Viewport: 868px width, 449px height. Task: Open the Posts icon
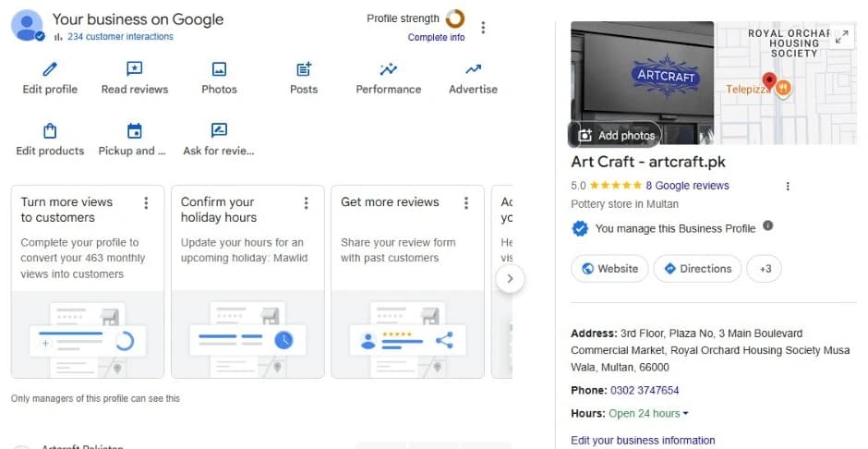tap(304, 69)
